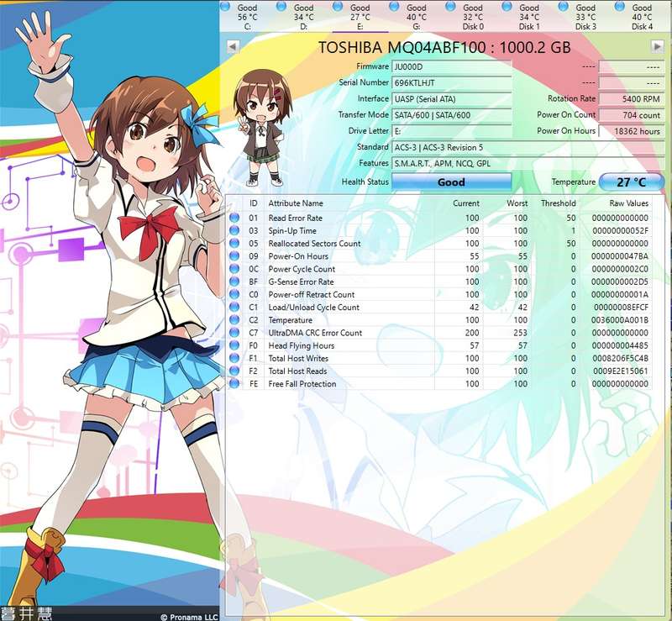Image resolution: width=672 pixels, height=621 pixels.
Task: Click the 27 °C temperature button
Action: pyautogui.click(x=632, y=182)
